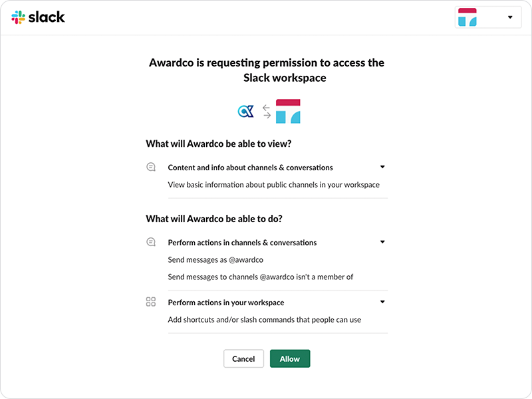This screenshot has width=532, height=399.
Task: Click the Send messages as @awardco text
Action: (x=215, y=259)
